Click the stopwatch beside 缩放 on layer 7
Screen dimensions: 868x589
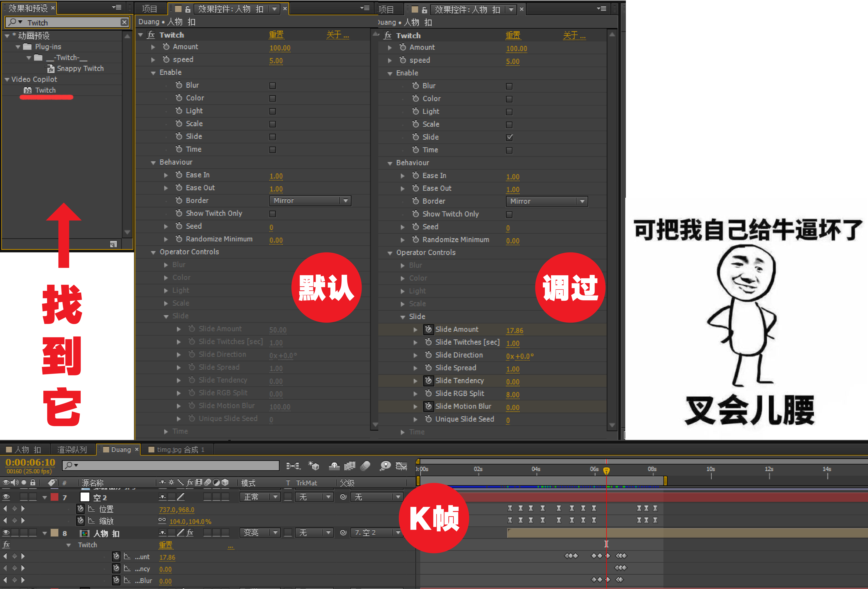coord(80,520)
